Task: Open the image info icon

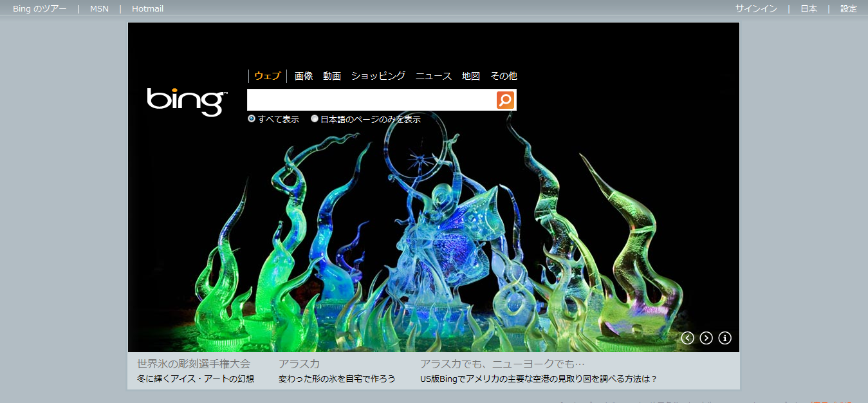Action: [x=725, y=338]
